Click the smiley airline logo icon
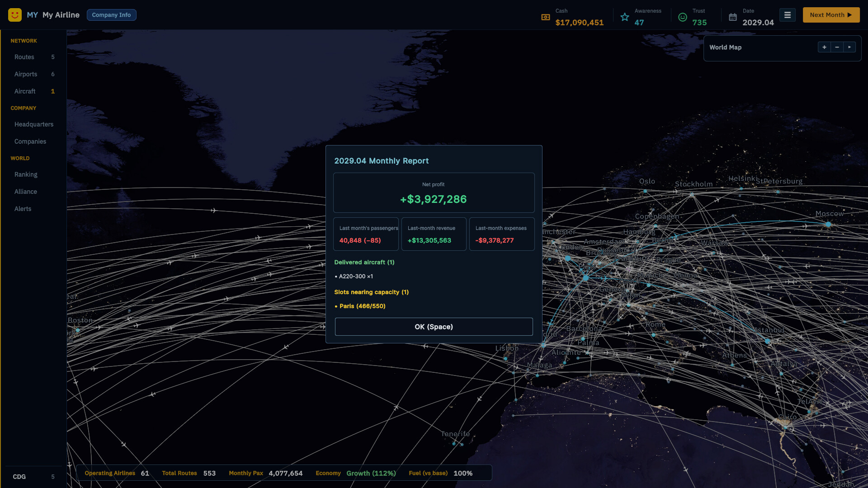 click(x=15, y=15)
